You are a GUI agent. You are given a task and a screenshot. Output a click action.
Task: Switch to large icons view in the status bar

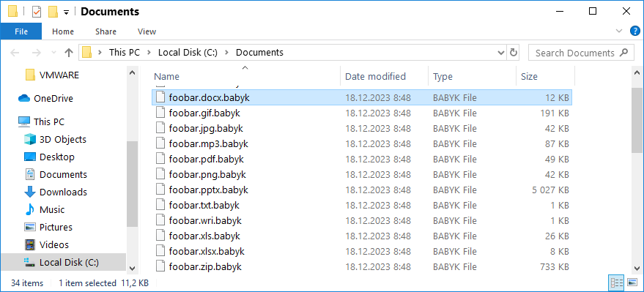tap(632, 282)
